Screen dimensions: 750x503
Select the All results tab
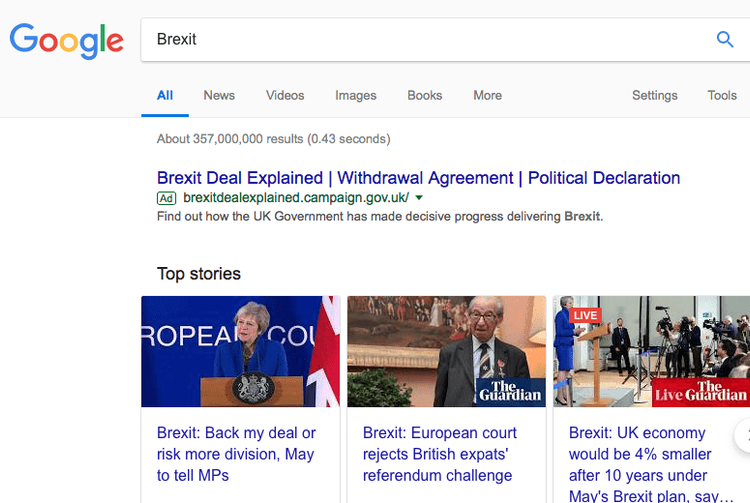pos(165,95)
